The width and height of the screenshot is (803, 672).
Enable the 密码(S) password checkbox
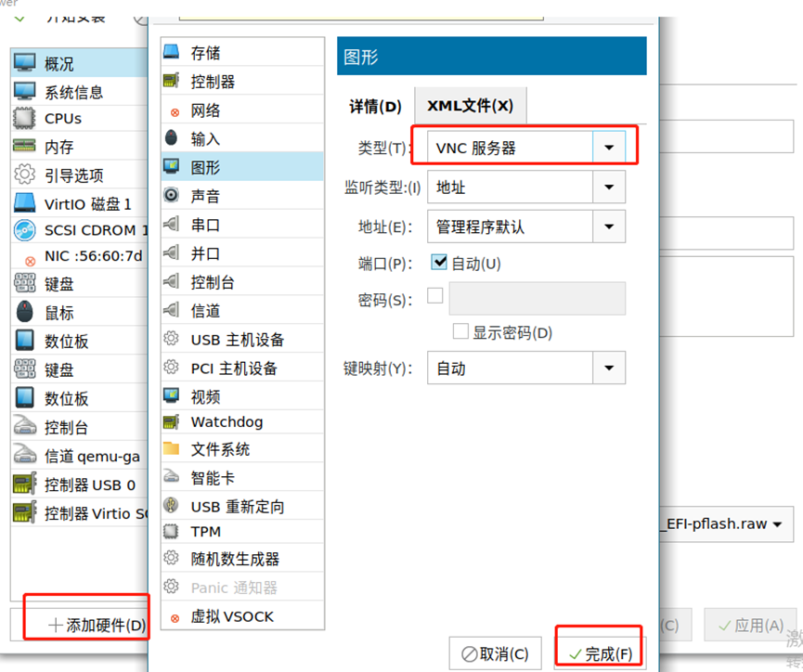pyautogui.click(x=434, y=295)
